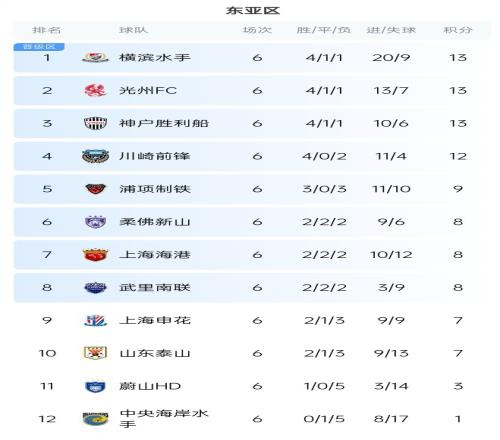Tap the purple 柔佛新山 crest
Viewport: 500px width, 440px height.
tap(95, 222)
